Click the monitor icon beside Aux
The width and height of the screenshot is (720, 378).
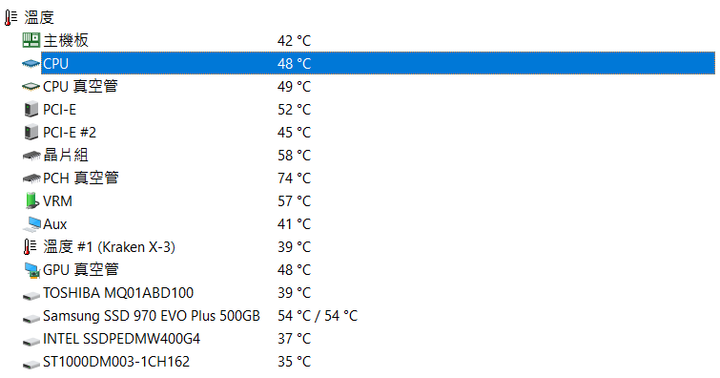click(32, 224)
